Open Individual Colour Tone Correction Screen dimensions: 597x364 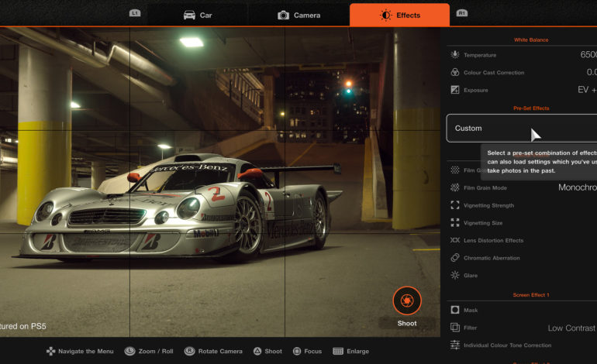(x=508, y=345)
